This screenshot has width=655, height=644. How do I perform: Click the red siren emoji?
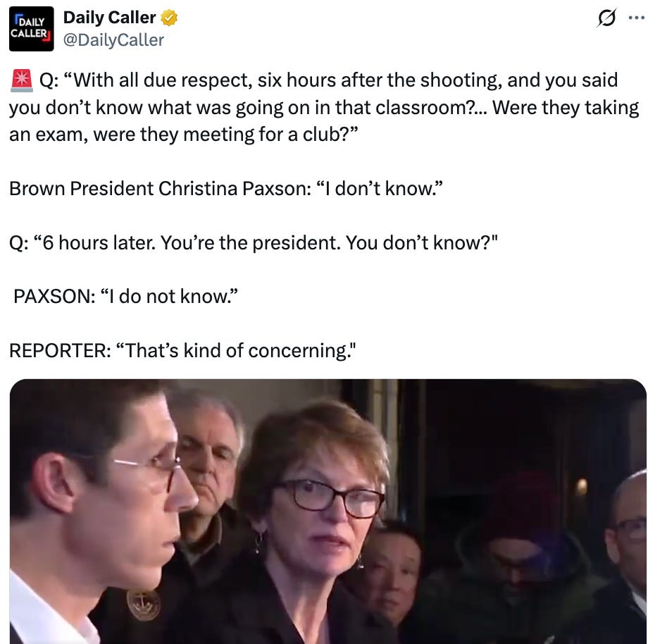(21, 80)
